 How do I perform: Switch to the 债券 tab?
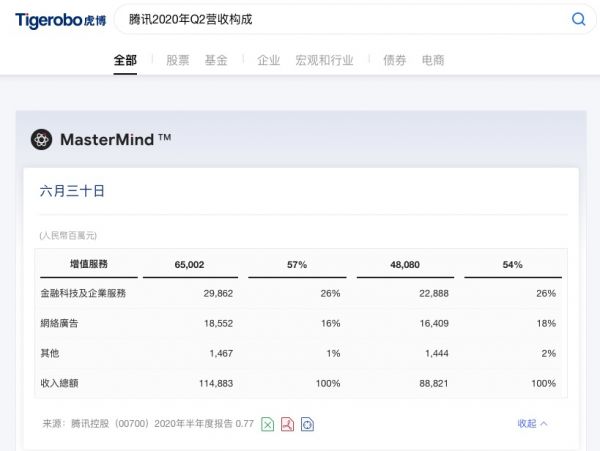(394, 60)
